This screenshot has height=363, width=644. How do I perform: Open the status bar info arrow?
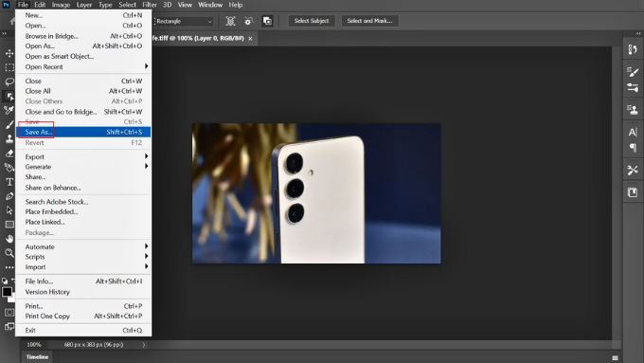pyautogui.click(x=144, y=344)
